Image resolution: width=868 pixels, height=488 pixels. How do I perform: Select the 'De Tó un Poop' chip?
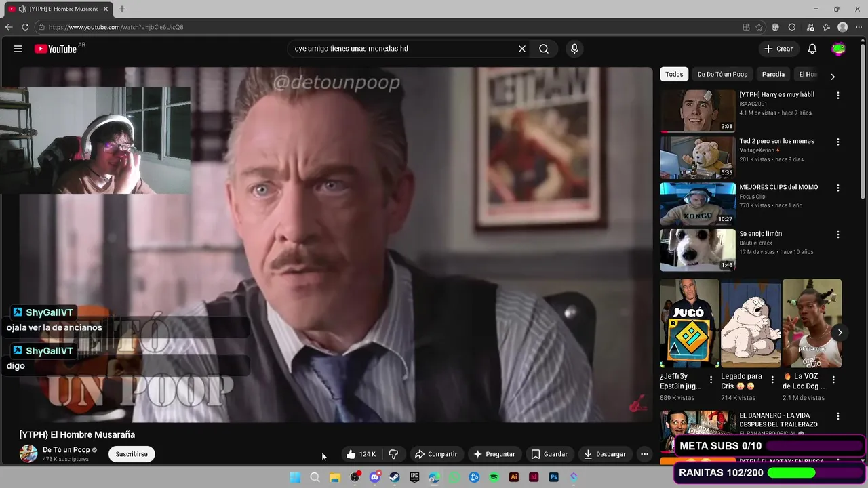point(722,75)
